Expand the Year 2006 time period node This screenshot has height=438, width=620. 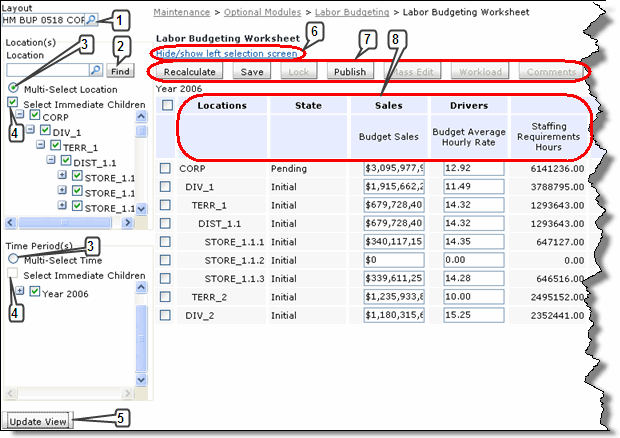pos(21,291)
